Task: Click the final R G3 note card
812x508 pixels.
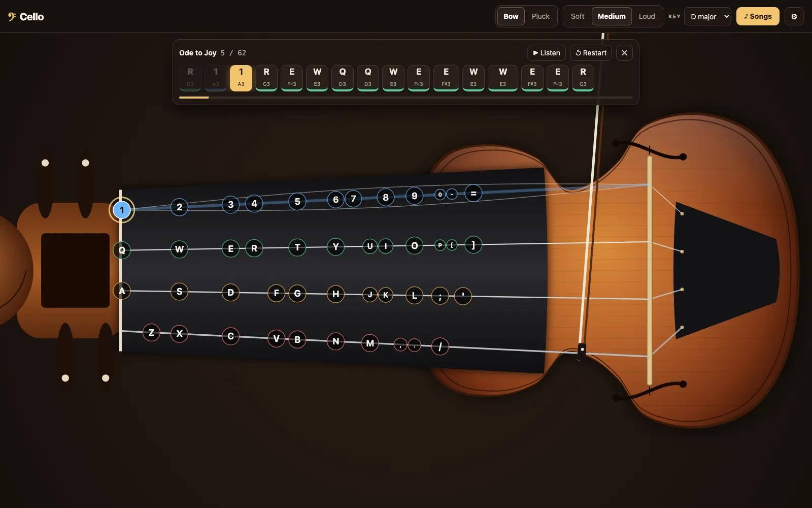Action: coord(583,78)
